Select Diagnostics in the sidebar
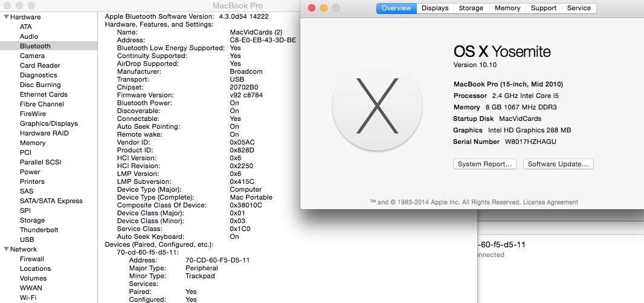This screenshot has height=303, width=644. point(38,75)
